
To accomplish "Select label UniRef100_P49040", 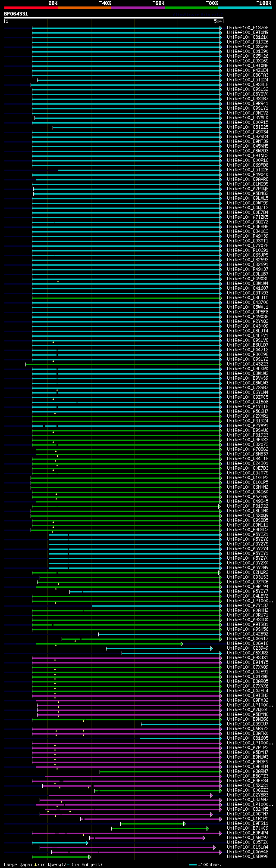I will point(248,175).
